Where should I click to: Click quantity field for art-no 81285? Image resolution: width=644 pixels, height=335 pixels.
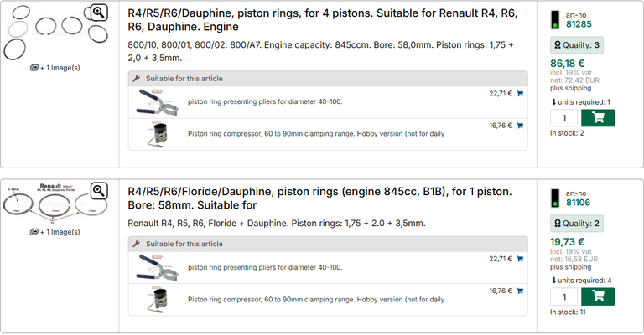[564, 118]
